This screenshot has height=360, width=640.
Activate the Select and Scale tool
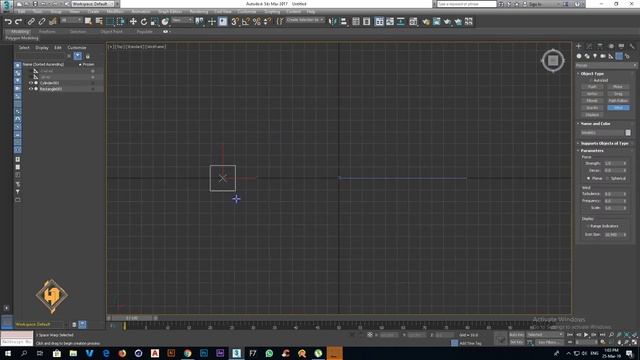(x=154, y=22)
